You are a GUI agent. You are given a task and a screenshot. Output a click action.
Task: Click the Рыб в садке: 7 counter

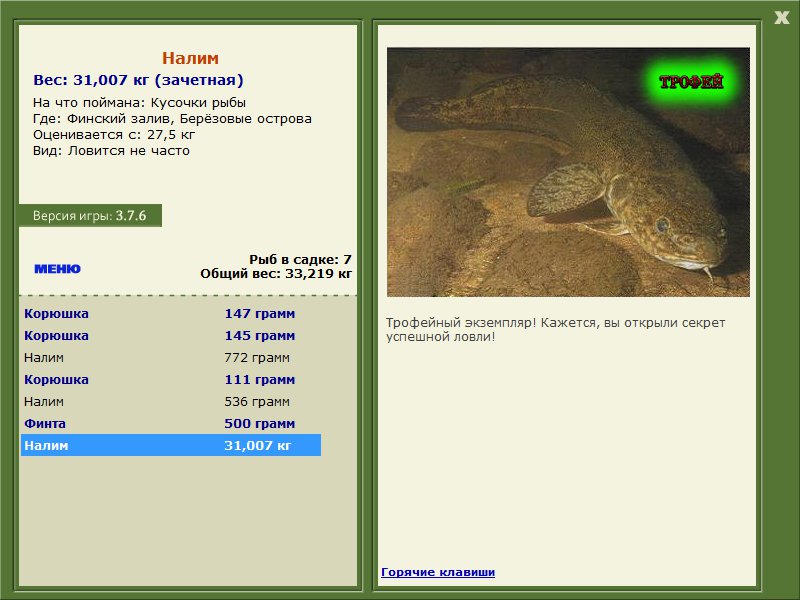pyautogui.click(x=300, y=259)
